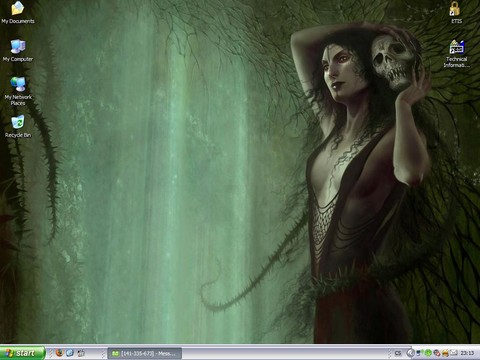Screen dimensions: 480x360
Task: Launch Firefox from Quick Launch
Action: tap(60, 353)
